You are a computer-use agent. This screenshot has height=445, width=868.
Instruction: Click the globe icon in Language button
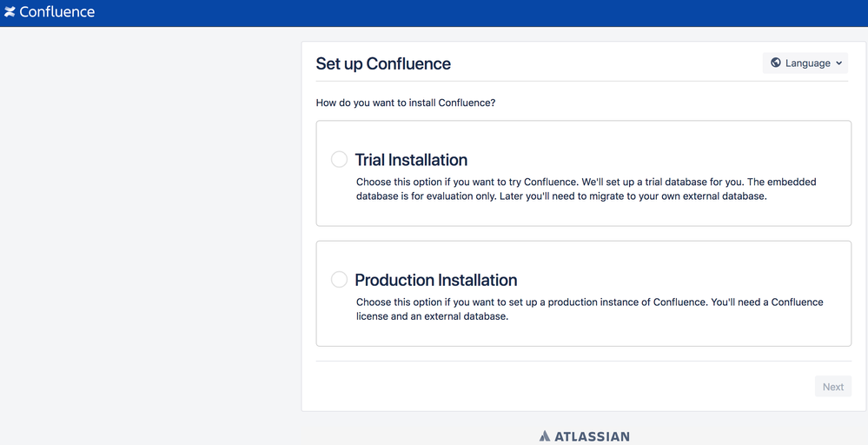tap(776, 63)
